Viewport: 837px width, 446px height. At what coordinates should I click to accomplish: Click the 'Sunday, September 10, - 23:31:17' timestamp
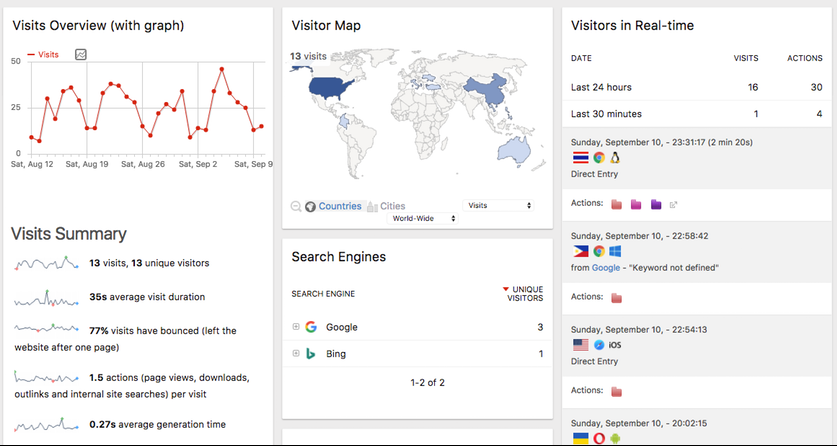pyautogui.click(x=636, y=142)
